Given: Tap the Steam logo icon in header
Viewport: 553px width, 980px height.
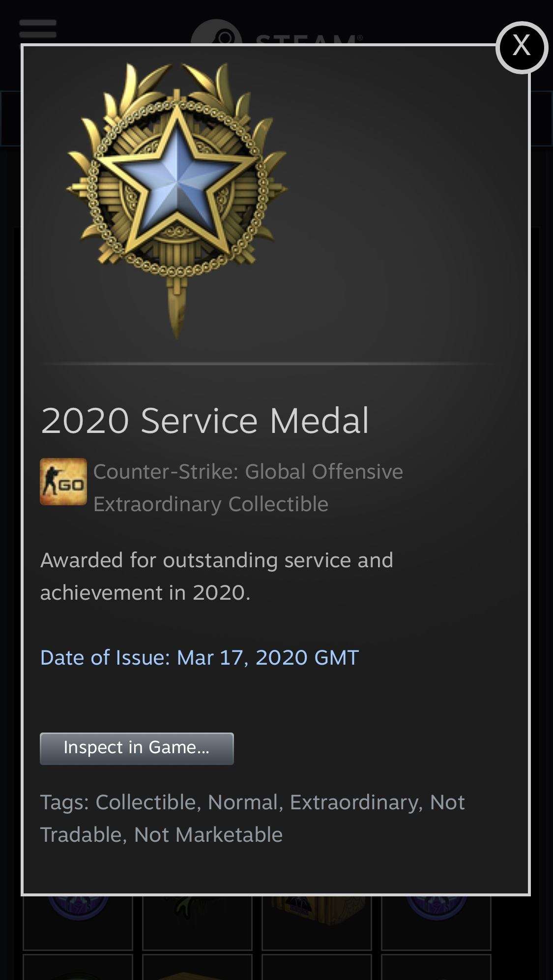Looking at the screenshot, I should coord(216,32).
